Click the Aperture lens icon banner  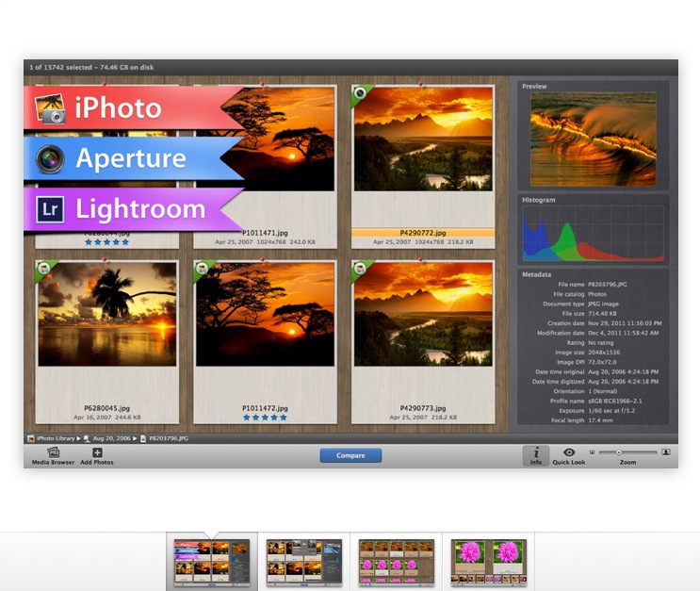[x=50, y=159]
